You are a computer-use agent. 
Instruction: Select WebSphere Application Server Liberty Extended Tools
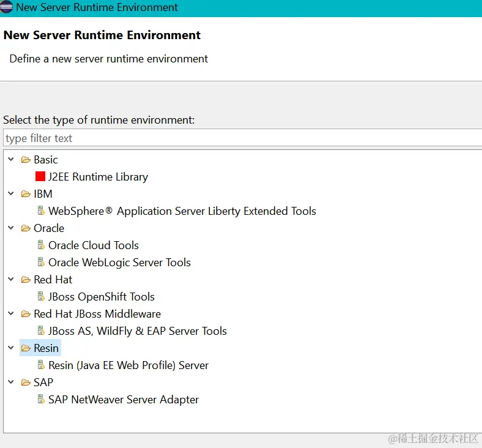[182, 211]
